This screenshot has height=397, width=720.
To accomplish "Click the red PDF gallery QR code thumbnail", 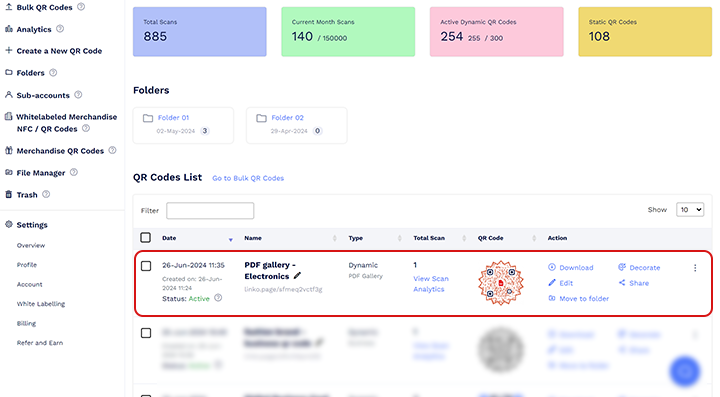I will [501, 283].
